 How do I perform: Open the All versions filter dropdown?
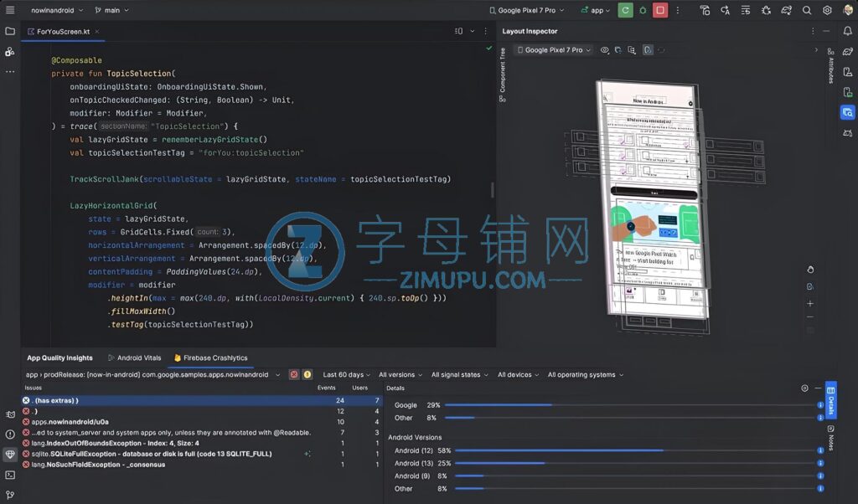(401, 374)
